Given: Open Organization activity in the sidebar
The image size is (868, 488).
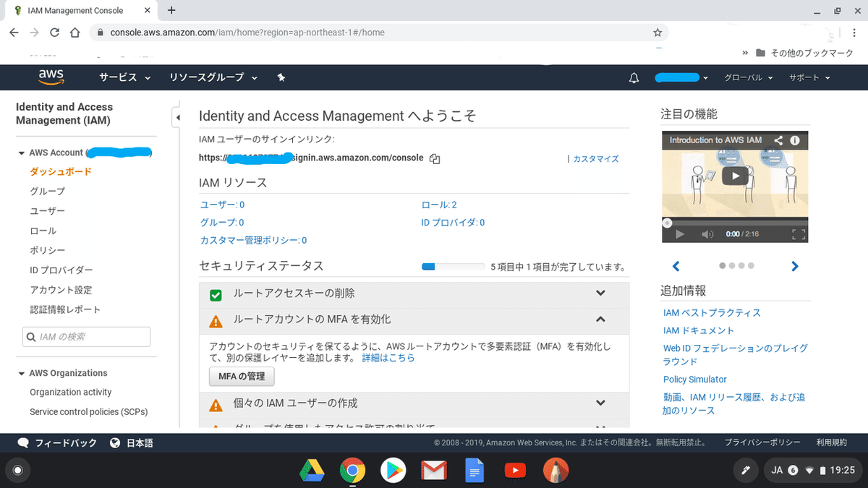Looking at the screenshot, I should [71, 392].
